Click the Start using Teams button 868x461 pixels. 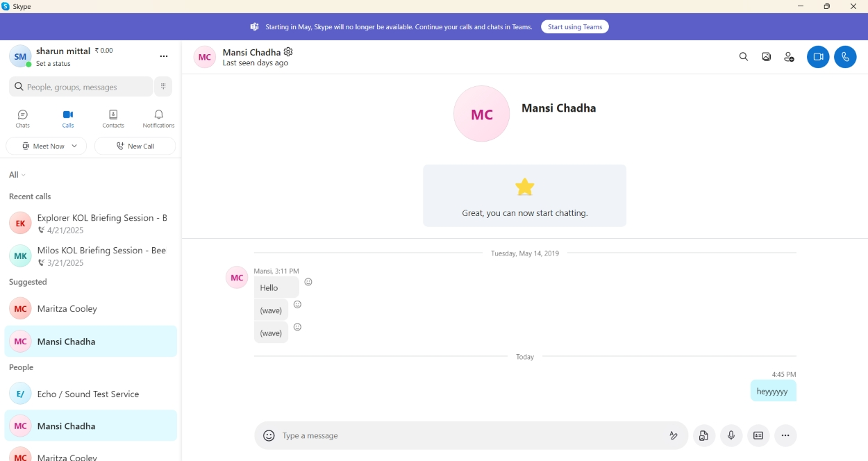click(x=575, y=26)
